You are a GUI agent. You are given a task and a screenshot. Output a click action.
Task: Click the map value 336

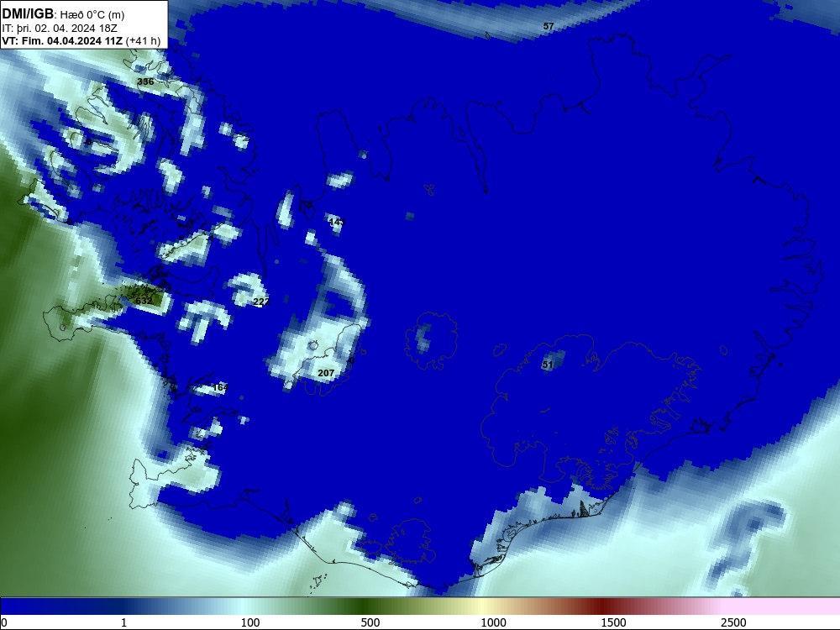click(x=145, y=81)
